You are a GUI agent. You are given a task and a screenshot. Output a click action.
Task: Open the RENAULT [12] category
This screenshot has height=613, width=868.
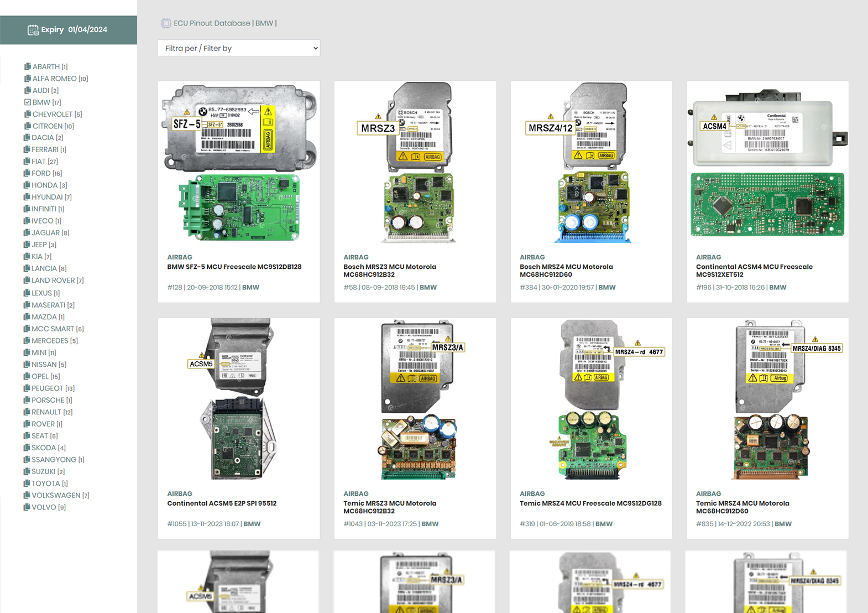tap(48, 412)
